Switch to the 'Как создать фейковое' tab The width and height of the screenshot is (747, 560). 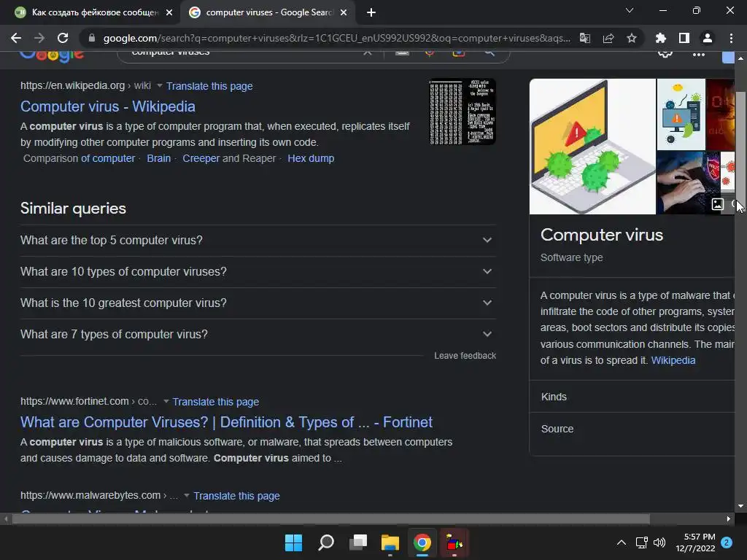coord(94,12)
